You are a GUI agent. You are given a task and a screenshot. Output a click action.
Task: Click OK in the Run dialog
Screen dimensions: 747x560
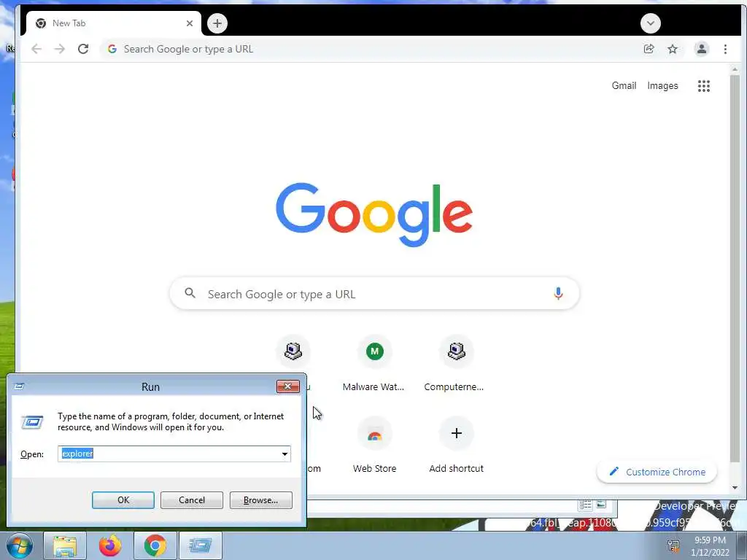[x=123, y=500]
